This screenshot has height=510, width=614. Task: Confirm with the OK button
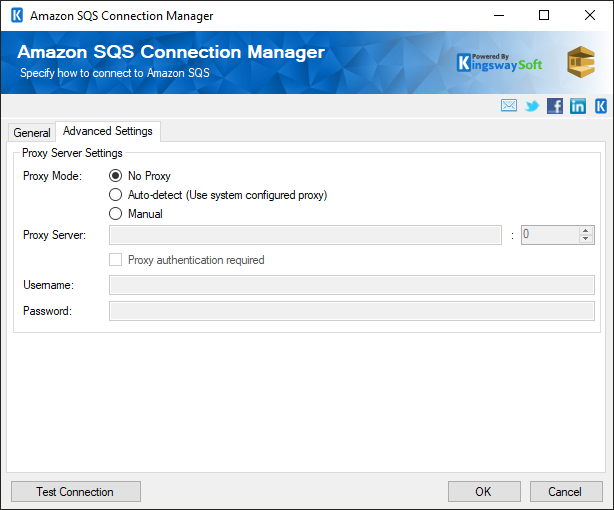(x=484, y=492)
